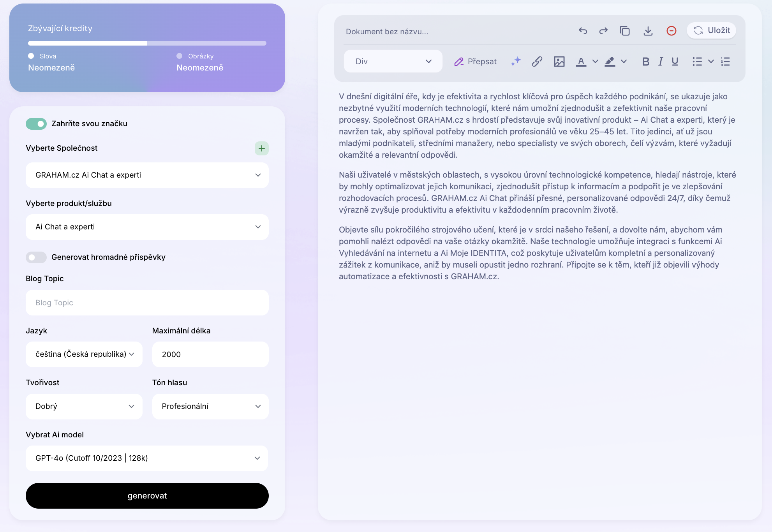Click the red delete circle icon

tap(672, 31)
